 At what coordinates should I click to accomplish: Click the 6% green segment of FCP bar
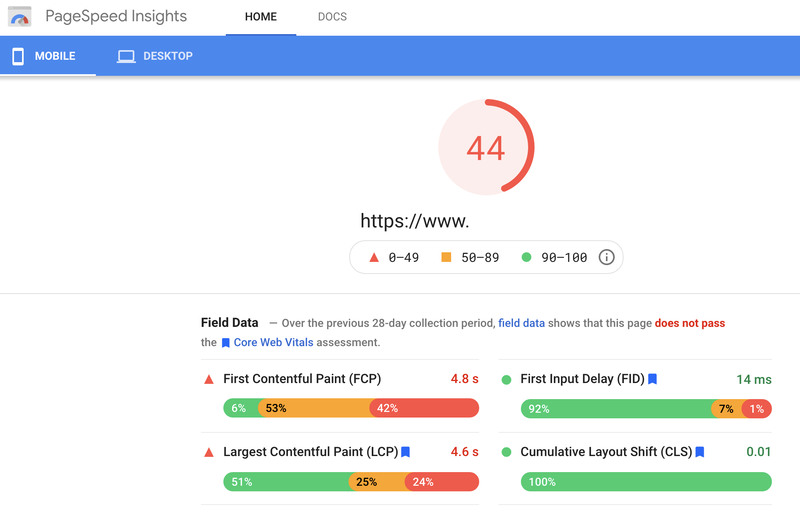(241, 408)
